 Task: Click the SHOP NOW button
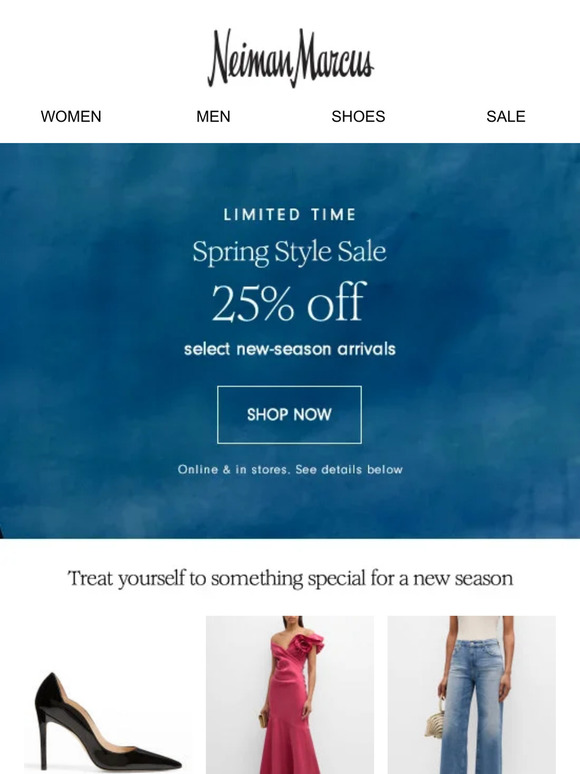pyautogui.click(x=289, y=415)
